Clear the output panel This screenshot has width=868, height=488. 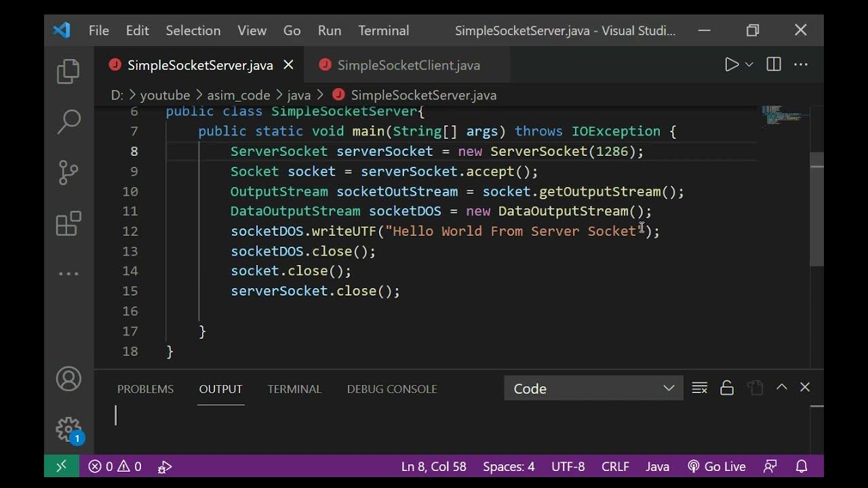point(700,388)
